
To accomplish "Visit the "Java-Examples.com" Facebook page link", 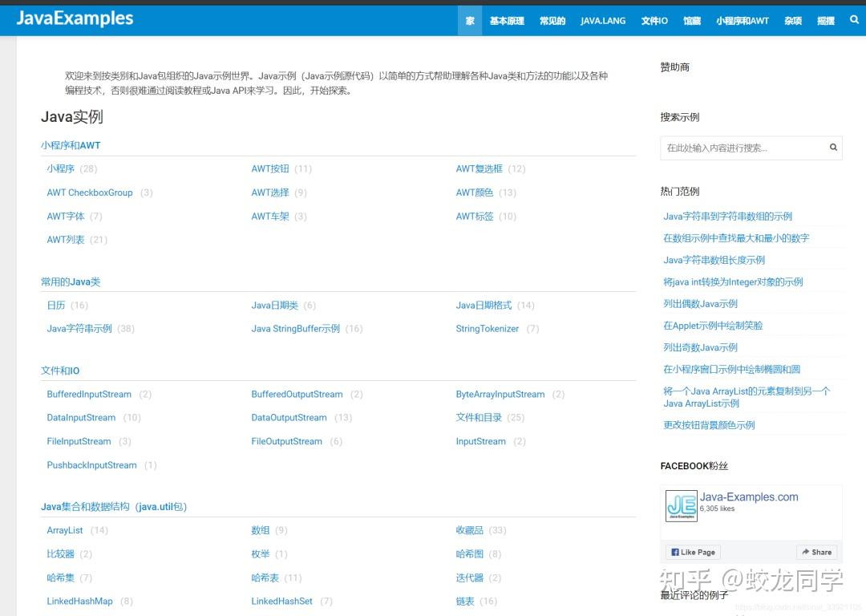I will click(749, 496).
